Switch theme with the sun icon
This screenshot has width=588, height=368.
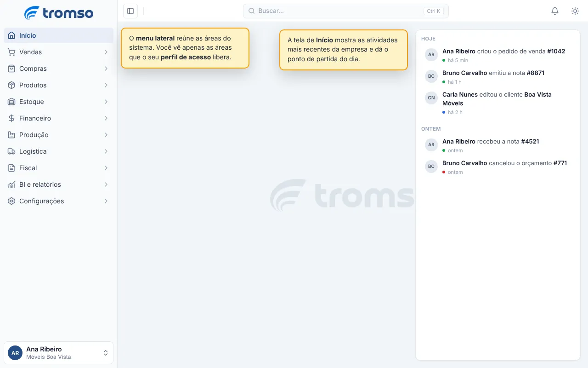575,11
